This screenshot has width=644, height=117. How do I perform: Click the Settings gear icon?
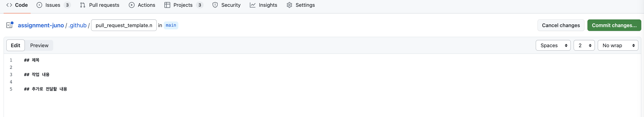289,5
